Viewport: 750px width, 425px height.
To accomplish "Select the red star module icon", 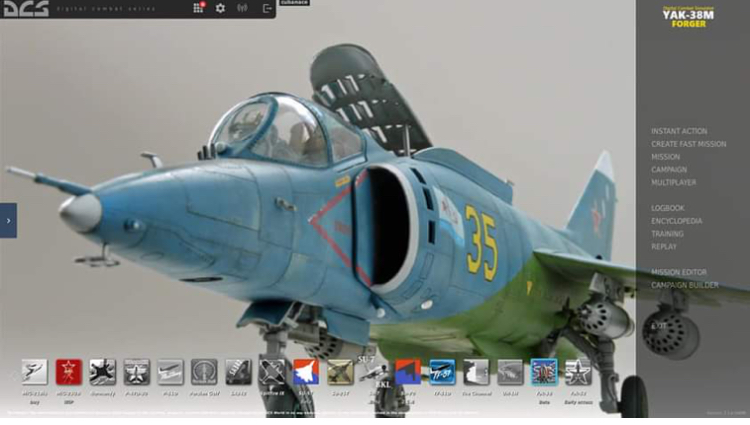I will click(x=68, y=372).
